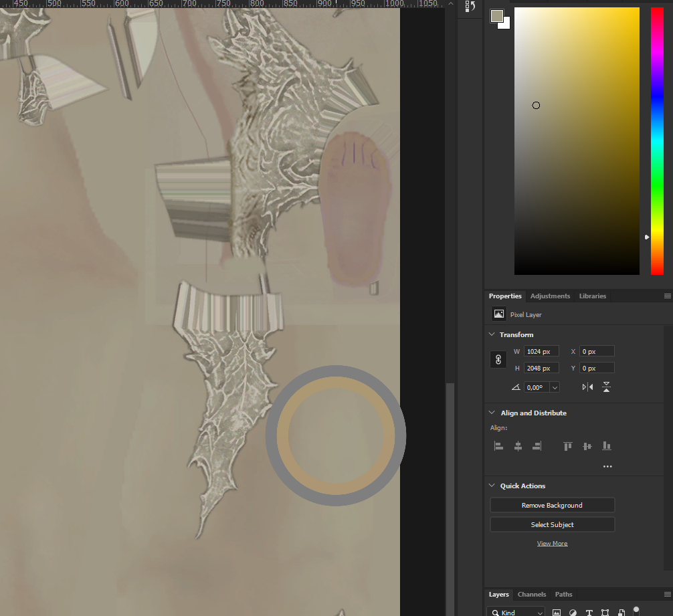Click the Y position input field
Viewport: 673px width, 616px height.
(597, 368)
